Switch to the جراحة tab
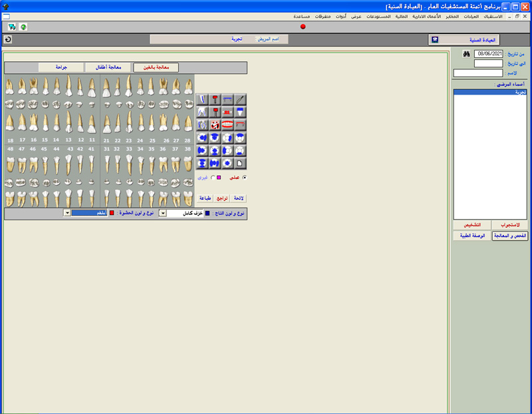532x414 pixels. click(x=61, y=67)
